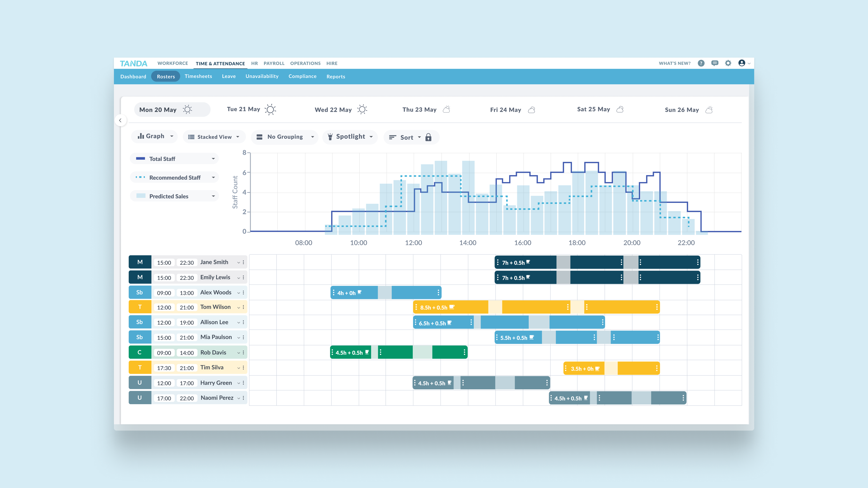Open the settings gear icon

[728, 63]
